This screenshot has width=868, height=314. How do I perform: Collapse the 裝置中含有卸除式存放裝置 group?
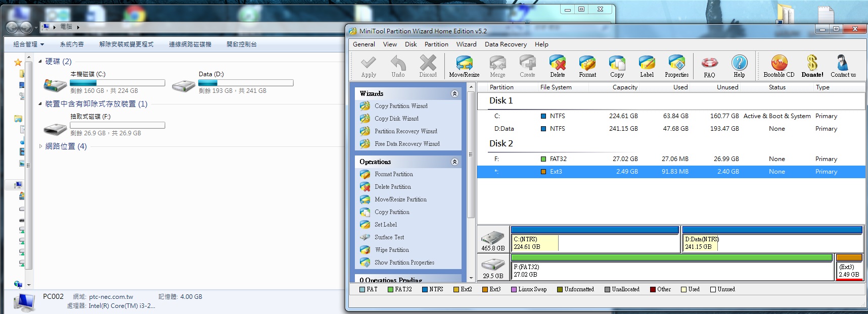pos(40,104)
